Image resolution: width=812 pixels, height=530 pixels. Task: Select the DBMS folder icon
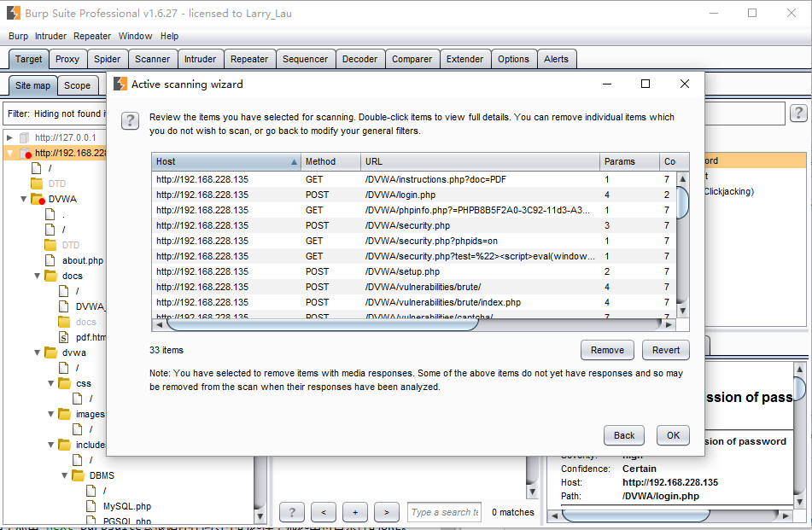79,475
